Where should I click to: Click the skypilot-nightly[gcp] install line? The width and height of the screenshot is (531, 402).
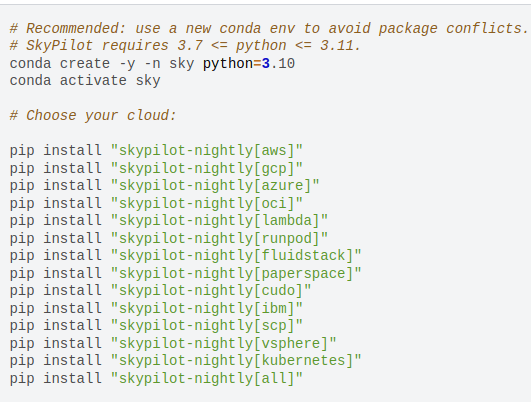pos(156,168)
